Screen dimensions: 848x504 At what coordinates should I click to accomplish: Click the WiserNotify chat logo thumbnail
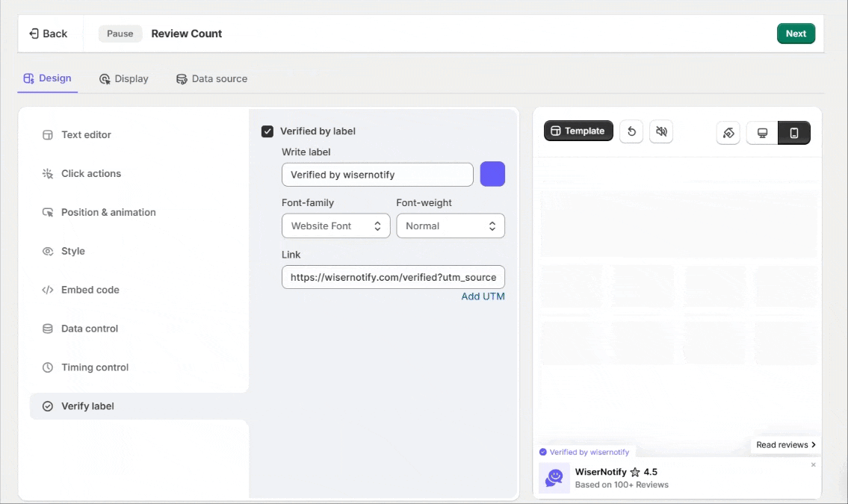tap(554, 478)
